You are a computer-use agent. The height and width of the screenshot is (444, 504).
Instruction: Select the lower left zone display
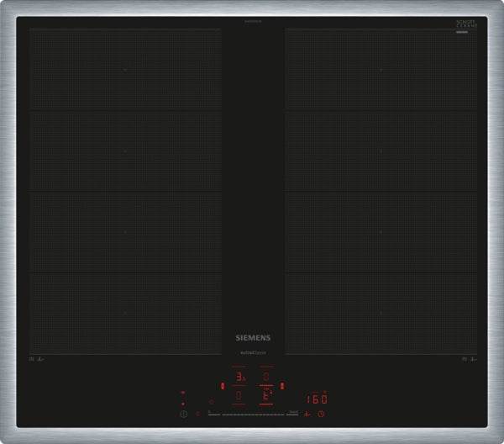coord(239,395)
